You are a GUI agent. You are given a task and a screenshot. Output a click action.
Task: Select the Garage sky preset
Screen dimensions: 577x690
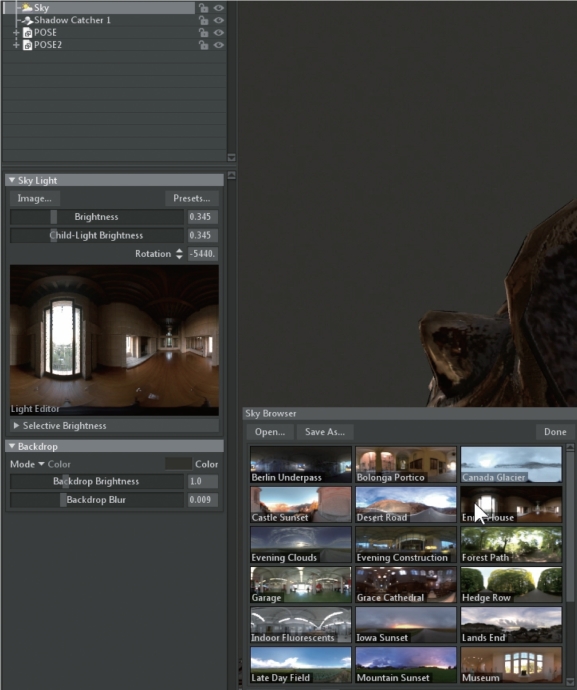[x=301, y=585]
